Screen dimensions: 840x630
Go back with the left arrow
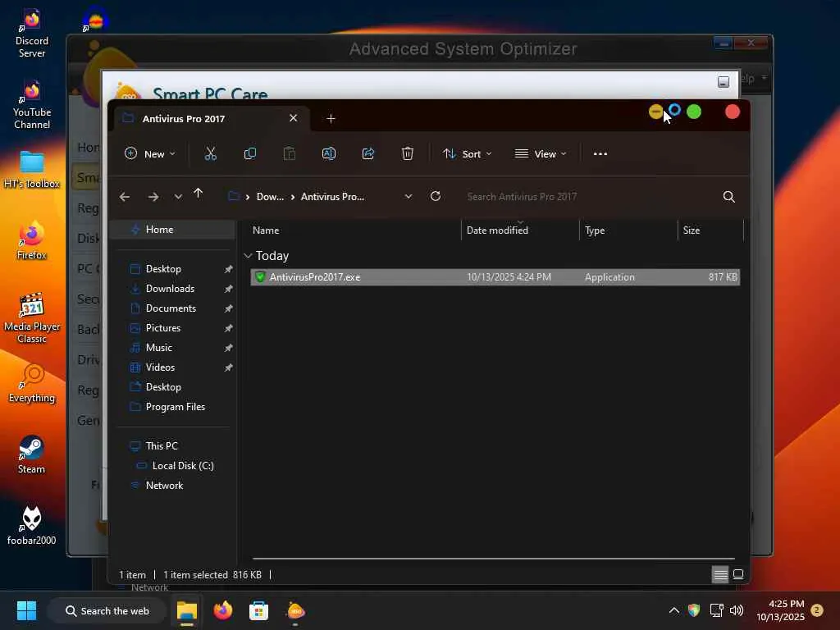click(125, 197)
